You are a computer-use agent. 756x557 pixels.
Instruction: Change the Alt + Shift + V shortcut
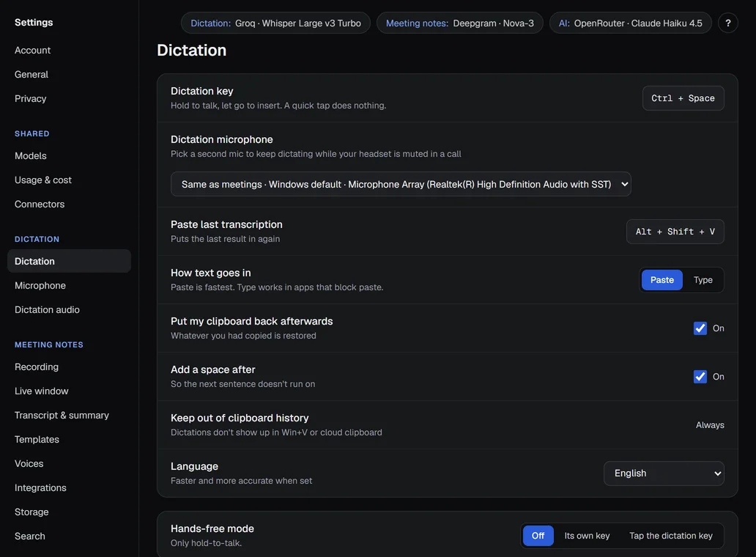click(x=675, y=232)
